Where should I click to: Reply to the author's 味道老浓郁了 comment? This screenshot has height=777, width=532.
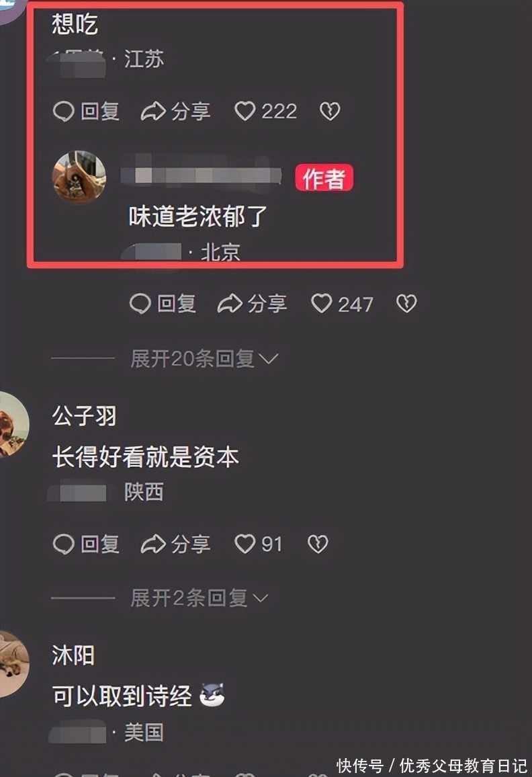point(163,304)
